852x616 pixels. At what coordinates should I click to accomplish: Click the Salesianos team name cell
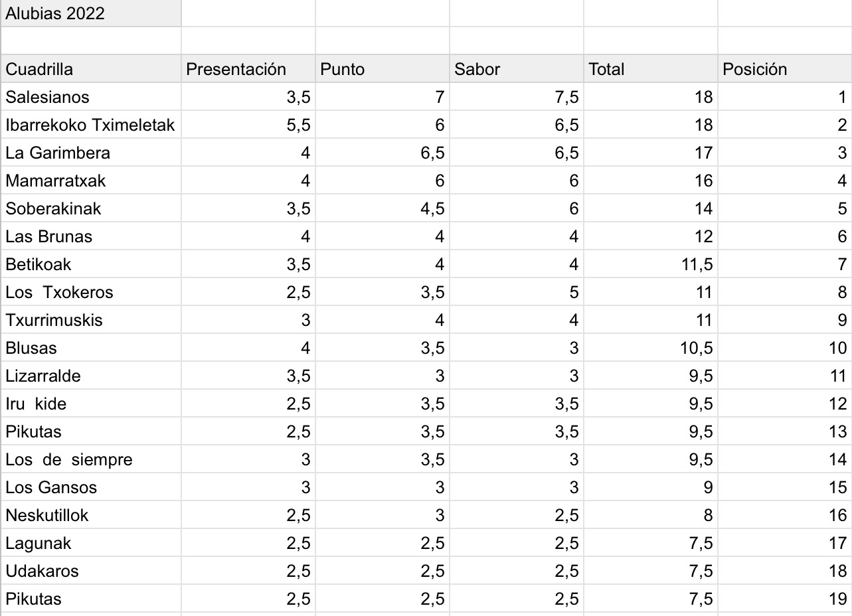coord(90,97)
